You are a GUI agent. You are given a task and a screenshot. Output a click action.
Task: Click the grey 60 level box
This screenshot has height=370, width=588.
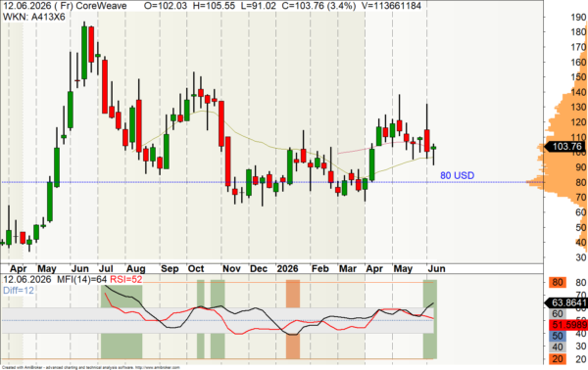(558, 314)
